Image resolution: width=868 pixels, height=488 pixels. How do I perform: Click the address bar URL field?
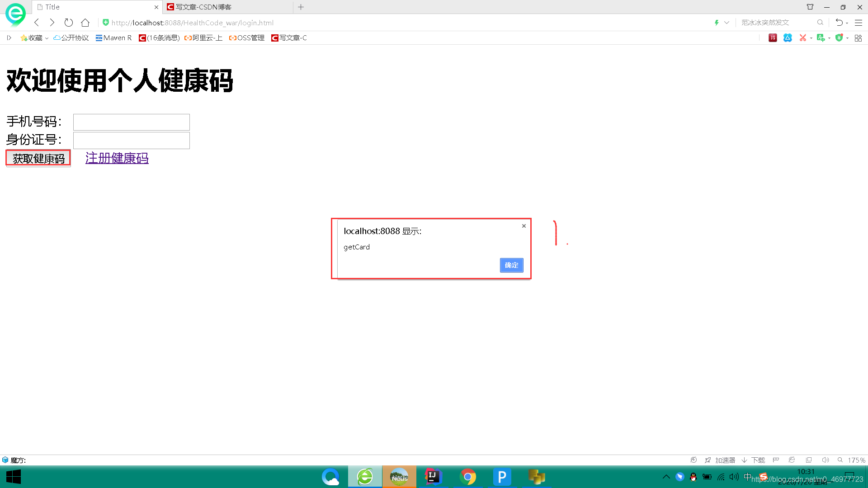point(192,23)
